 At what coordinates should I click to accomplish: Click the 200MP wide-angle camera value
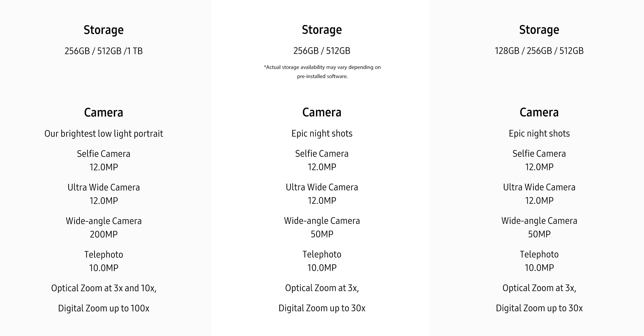[104, 234]
